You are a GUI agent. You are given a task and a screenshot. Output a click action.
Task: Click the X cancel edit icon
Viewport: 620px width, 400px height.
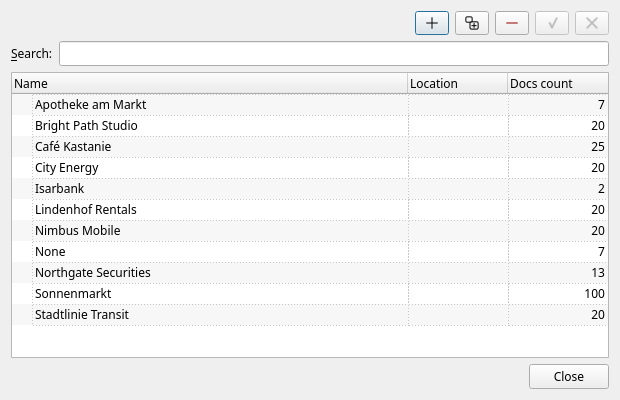[592, 23]
